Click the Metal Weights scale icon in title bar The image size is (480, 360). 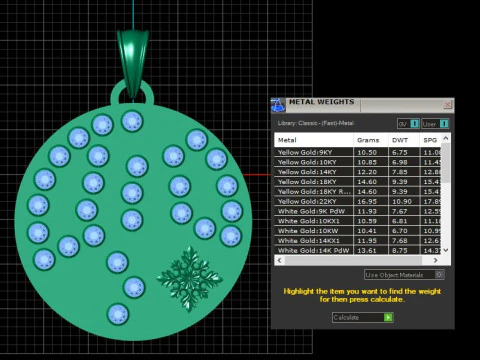[x=278, y=105]
